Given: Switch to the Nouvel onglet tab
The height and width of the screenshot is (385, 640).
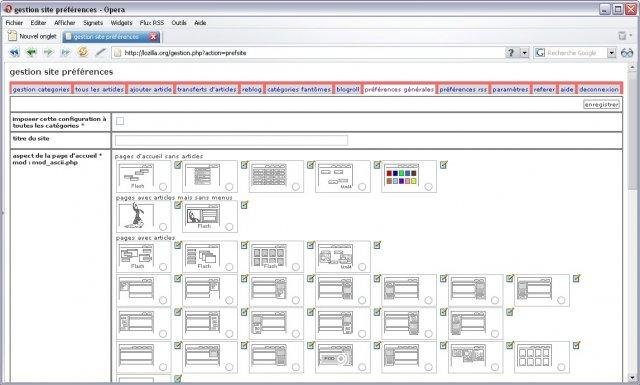Looking at the screenshot, I should coord(33,36).
